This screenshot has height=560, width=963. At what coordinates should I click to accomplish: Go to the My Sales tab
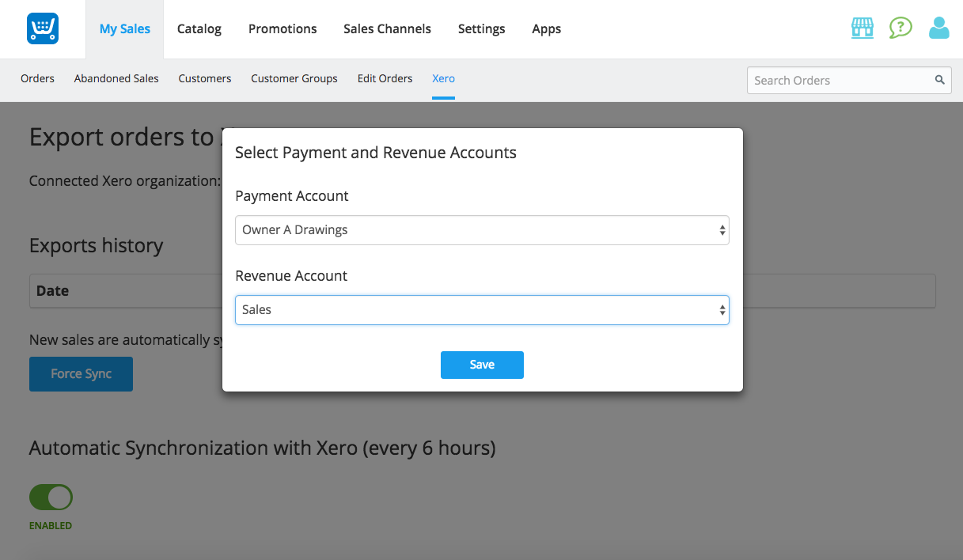pos(125,29)
